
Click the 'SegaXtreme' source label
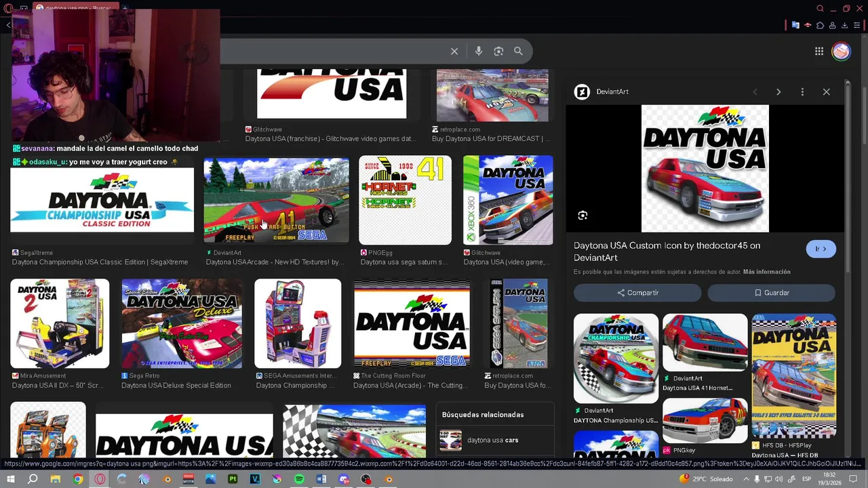(37, 252)
